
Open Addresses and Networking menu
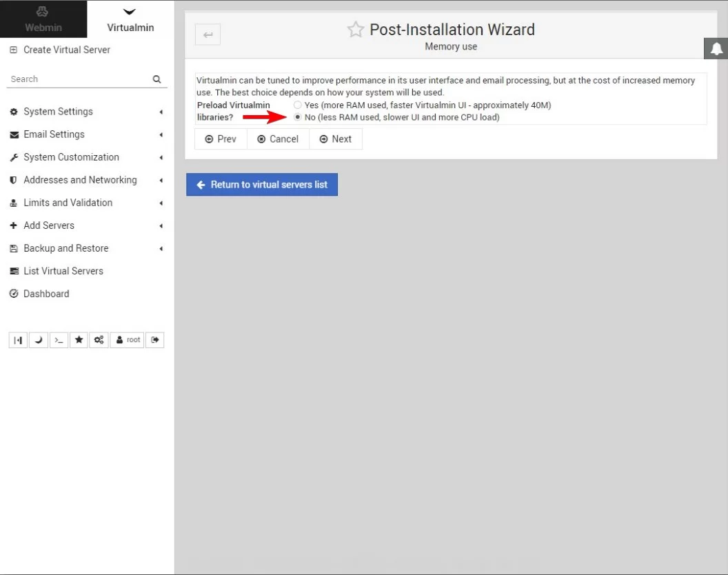tap(80, 180)
